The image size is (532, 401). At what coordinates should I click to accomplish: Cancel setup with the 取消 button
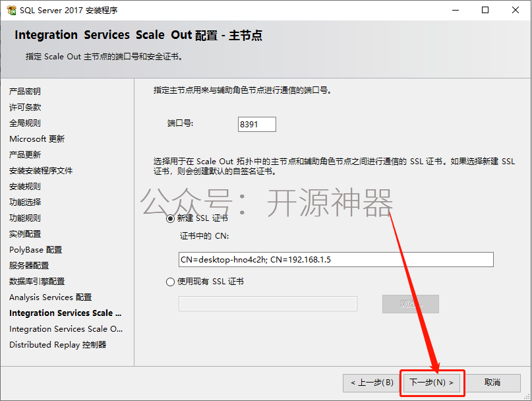(x=492, y=383)
